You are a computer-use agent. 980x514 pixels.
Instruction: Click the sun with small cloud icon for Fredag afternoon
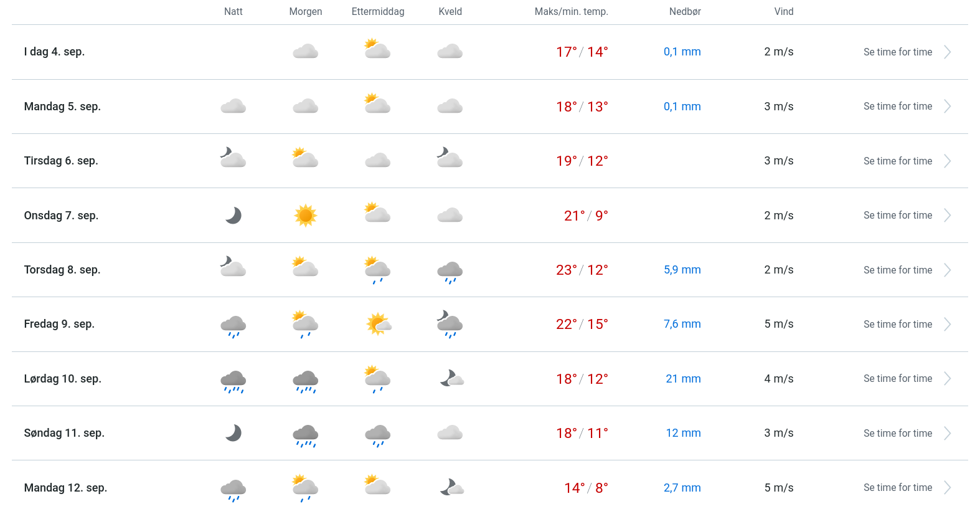[x=378, y=325]
